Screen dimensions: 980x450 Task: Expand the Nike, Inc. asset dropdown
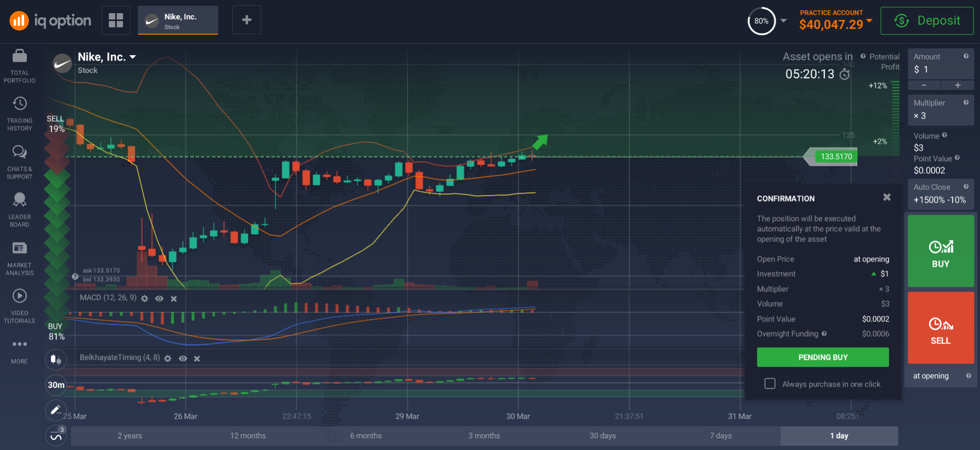(132, 57)
